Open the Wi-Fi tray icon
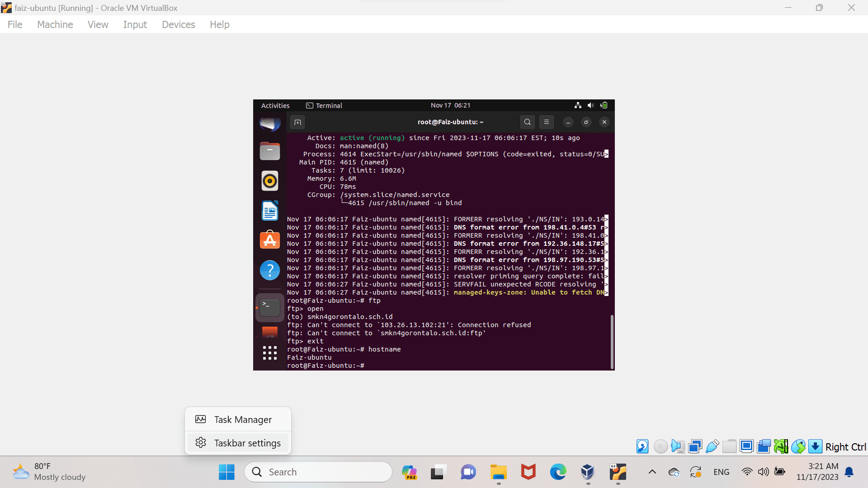The width and height of the screenshot is (868, 488). [747, 472]
